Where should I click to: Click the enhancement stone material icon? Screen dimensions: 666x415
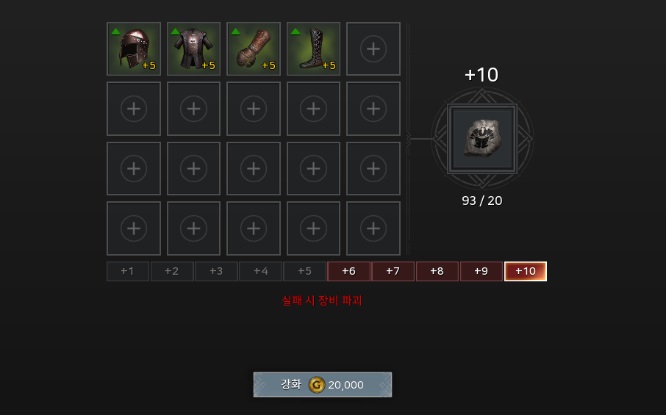[482, 138]
